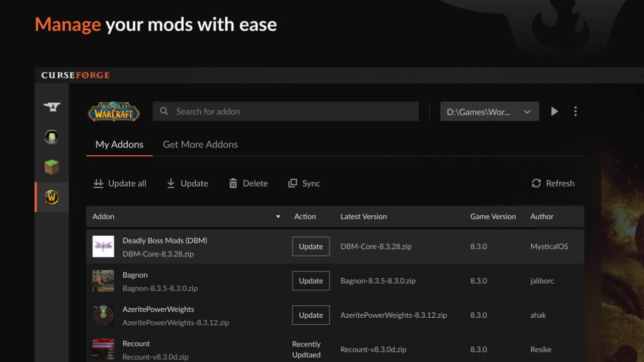Open the CurseForge anvil home icon
The width and height of the screenshot is (644, 362).
click(52, 107)
